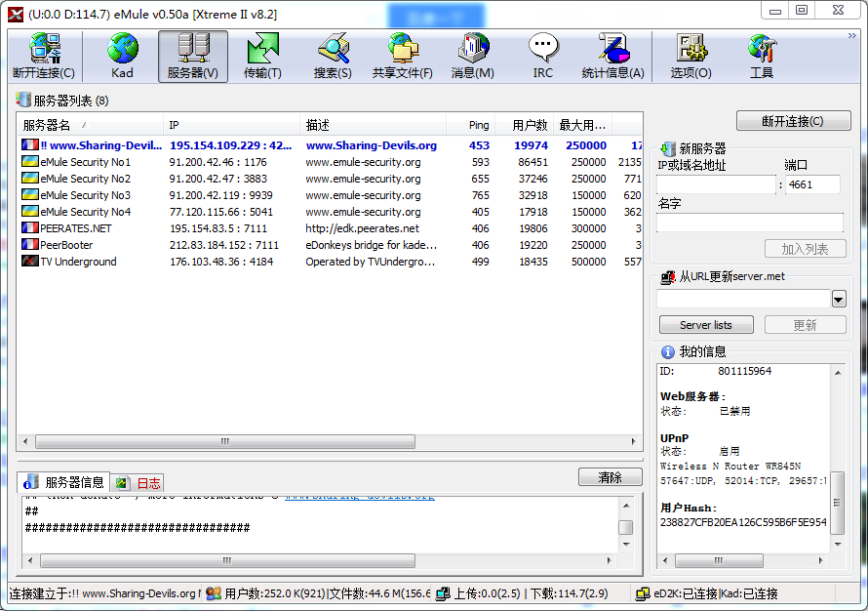Click the server.met URL combo box field
Viewport: 868px width, 611px height.
[x=743, y=299]
